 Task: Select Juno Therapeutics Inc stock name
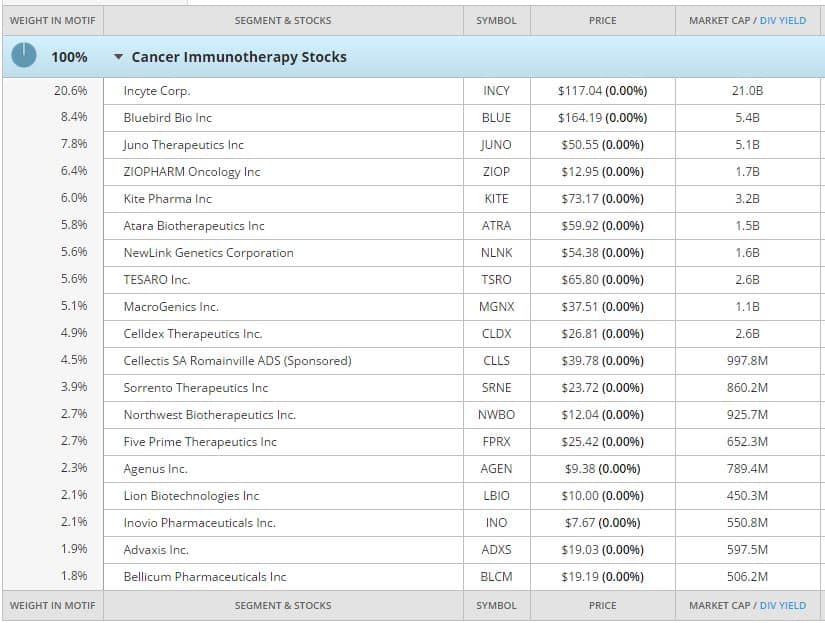(184, 145)
